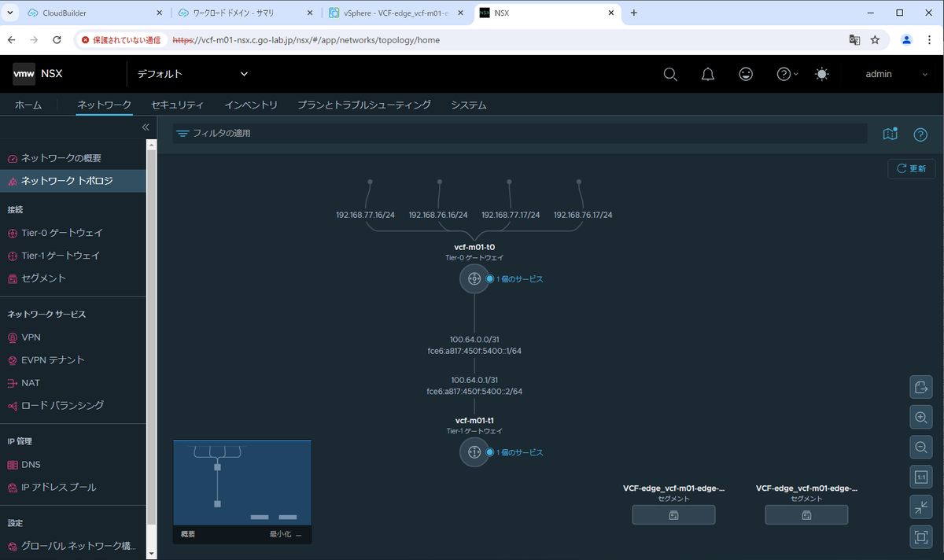Switch to the ネットワーク tab
944x560 pixels.
pyautogui.click(x=104, y=105)
